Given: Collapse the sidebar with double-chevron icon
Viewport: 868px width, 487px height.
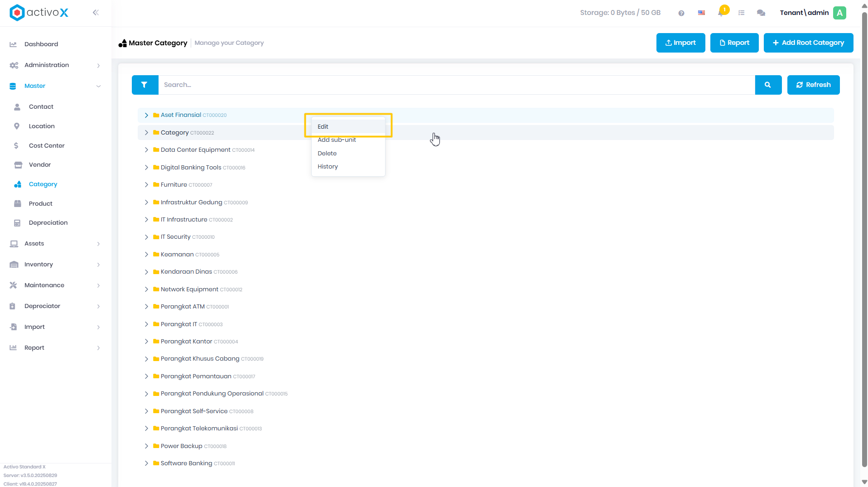Looking at the screenshot, I should 96,13.
